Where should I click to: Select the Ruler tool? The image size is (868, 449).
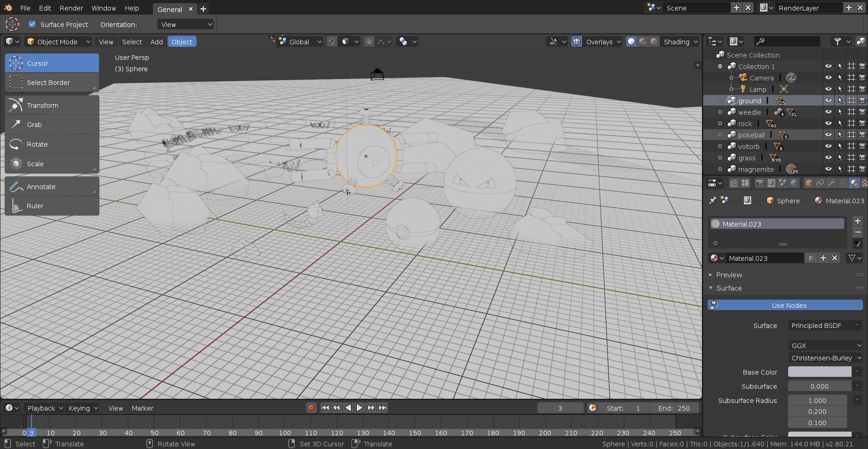coord(52,206)
